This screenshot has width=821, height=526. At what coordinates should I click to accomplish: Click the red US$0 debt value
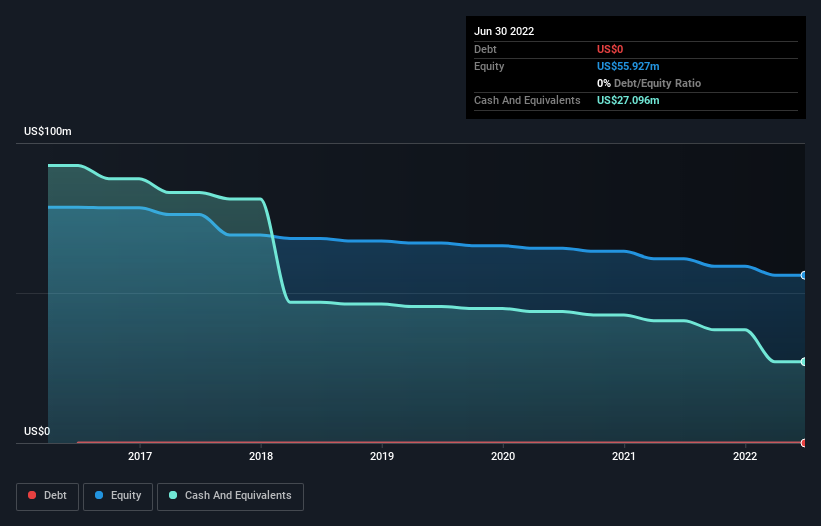pos(610,49)
